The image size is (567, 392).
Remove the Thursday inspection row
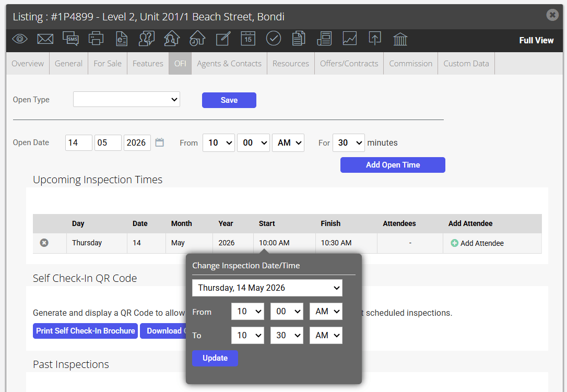point(44,243)
